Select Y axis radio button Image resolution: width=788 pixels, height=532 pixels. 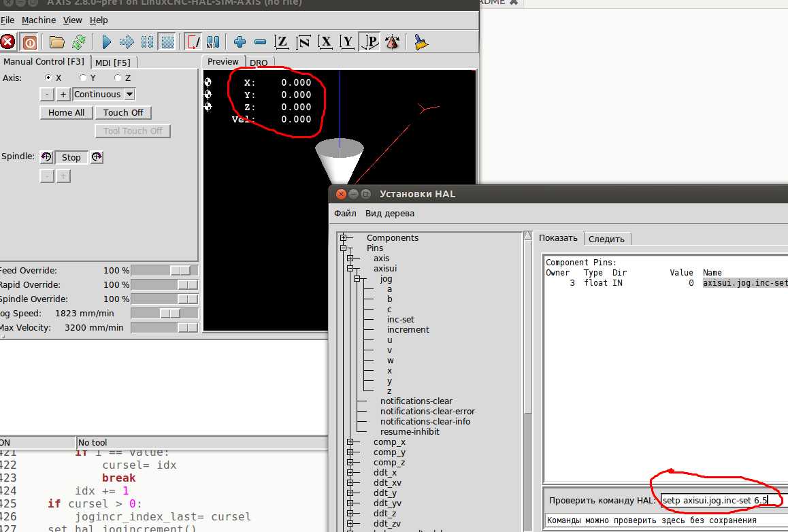tap(84, 78)
